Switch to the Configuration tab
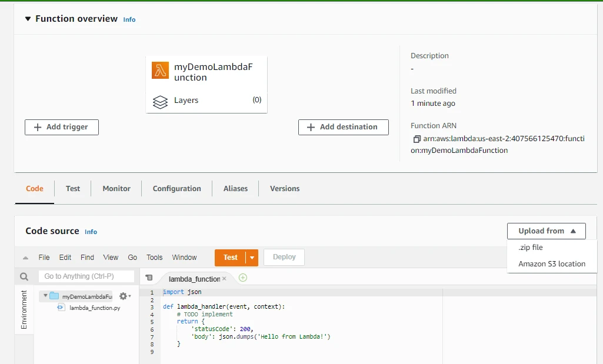Image resolution: width=603 pixels, height=364 pixels. [176, 189]
